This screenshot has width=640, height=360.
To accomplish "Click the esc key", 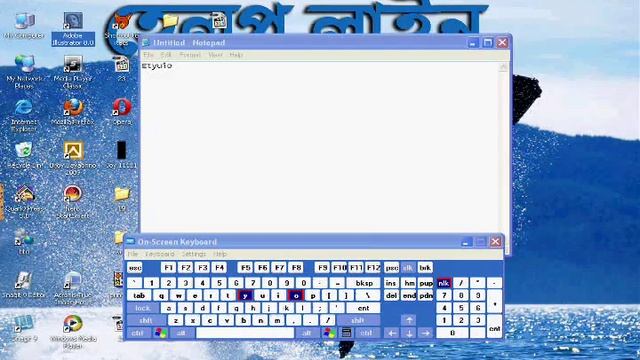I will pyautogui.click(x=135, y=268).
